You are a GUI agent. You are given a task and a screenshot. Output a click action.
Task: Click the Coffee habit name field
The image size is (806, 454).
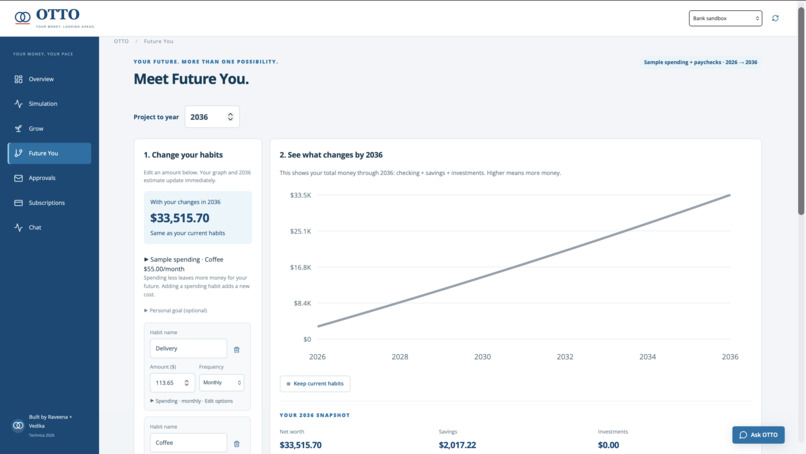tap(188, 443)
